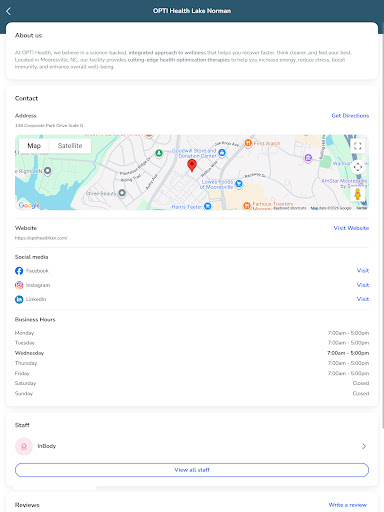Click the Saturday Closed status
This screenshot has width=384, height=512.
click(361, 383)
